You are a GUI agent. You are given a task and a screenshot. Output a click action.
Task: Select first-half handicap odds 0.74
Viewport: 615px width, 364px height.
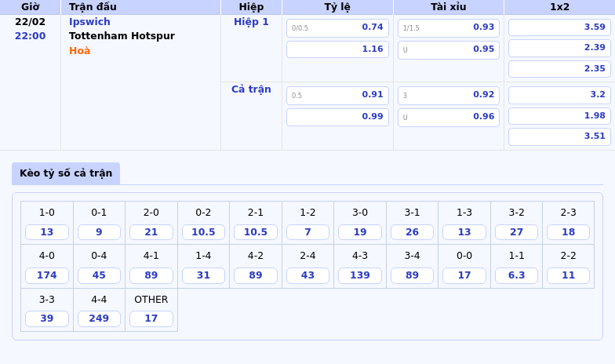point(337,27)
